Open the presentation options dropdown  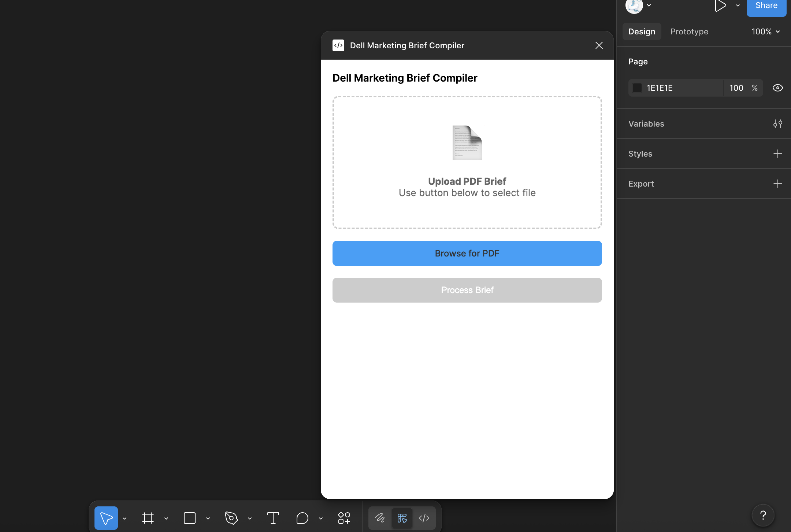738,5
